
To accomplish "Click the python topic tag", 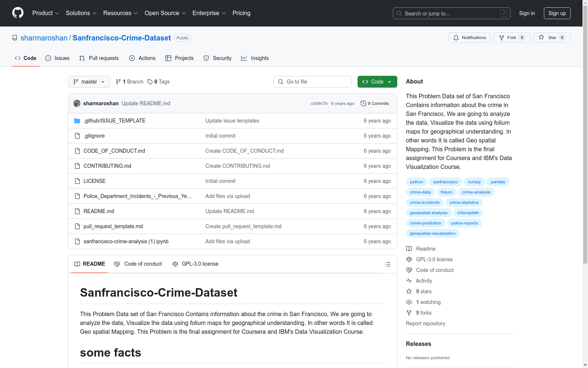I will [416, 182].
